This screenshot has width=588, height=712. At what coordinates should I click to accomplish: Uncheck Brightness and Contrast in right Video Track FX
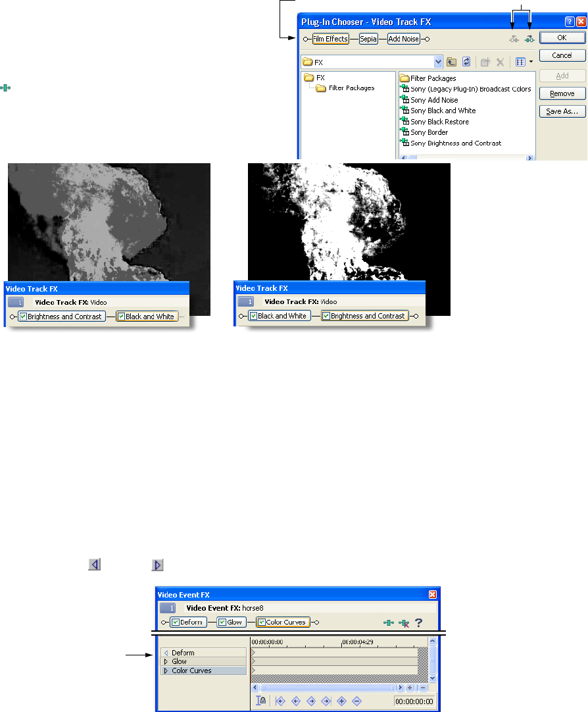pos(326,316)
